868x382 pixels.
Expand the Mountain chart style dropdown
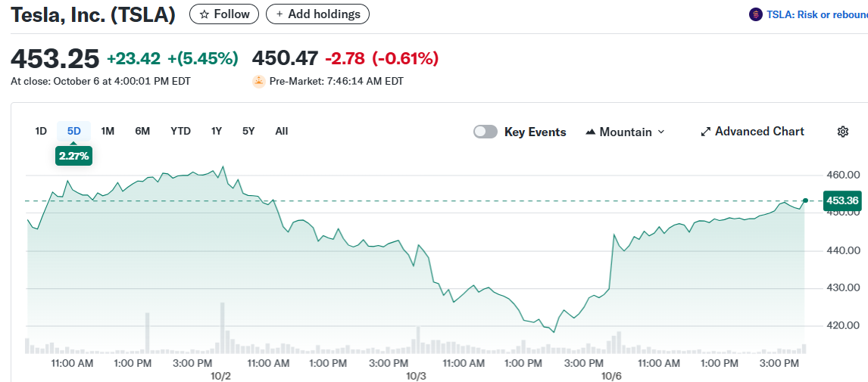[660, 132]
